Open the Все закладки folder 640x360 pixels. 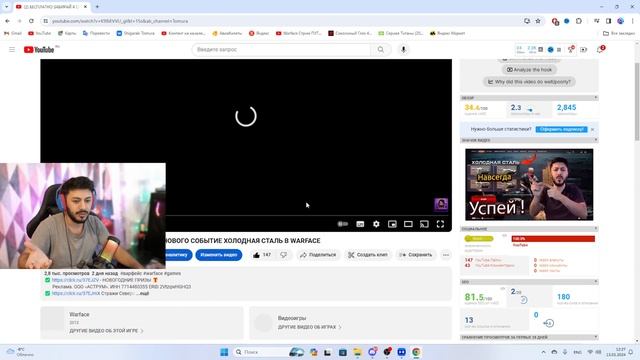coord(619,33)
